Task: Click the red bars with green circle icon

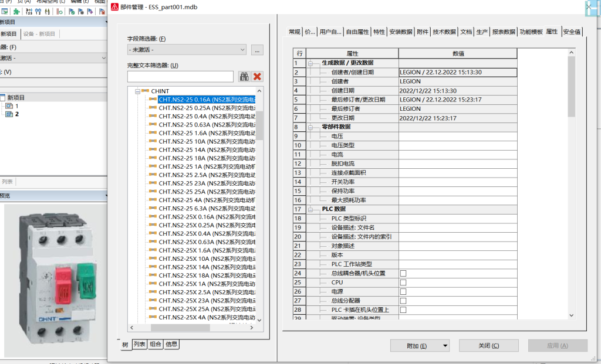Action: pos(59,12)
